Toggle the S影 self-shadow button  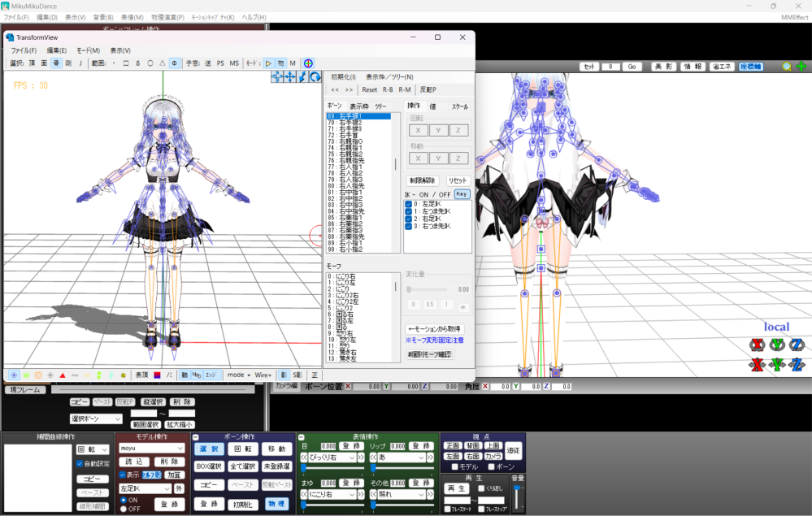pos(297,375)
